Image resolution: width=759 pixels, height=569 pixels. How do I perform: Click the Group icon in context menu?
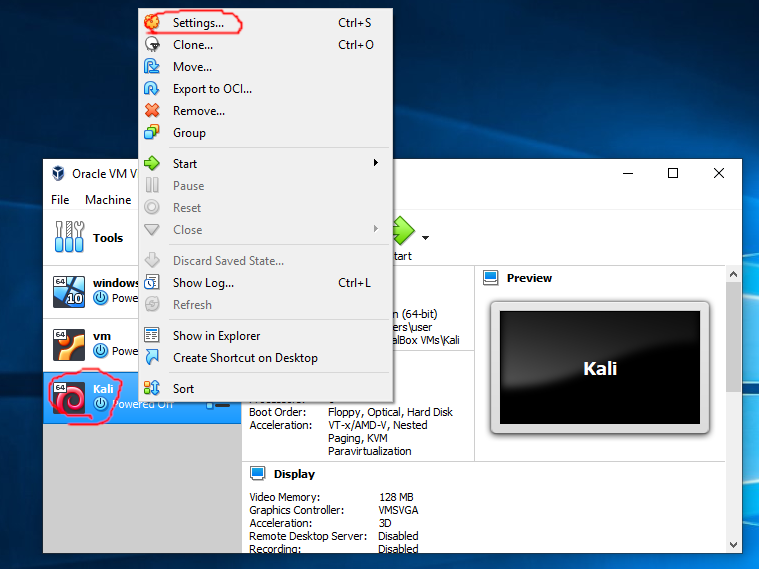click(152, 132)
